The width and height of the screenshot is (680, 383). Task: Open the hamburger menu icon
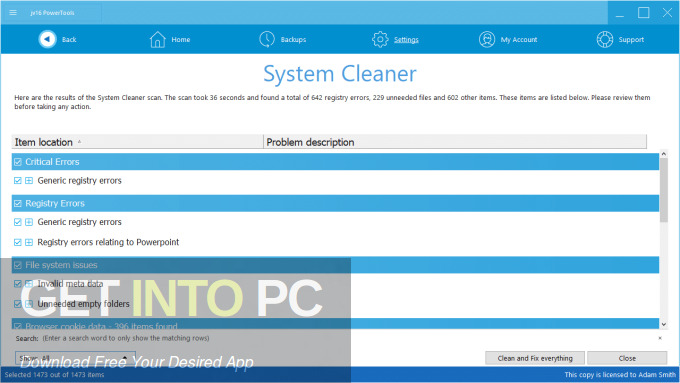[13, 13]
